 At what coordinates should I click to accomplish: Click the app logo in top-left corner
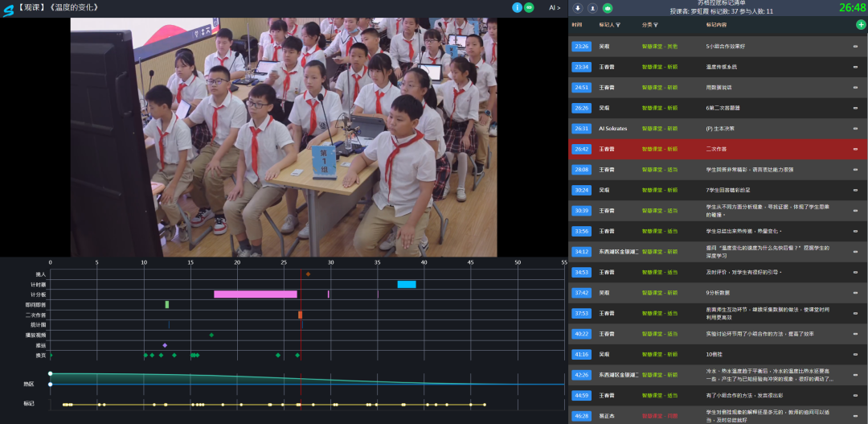tap(8, 9)
